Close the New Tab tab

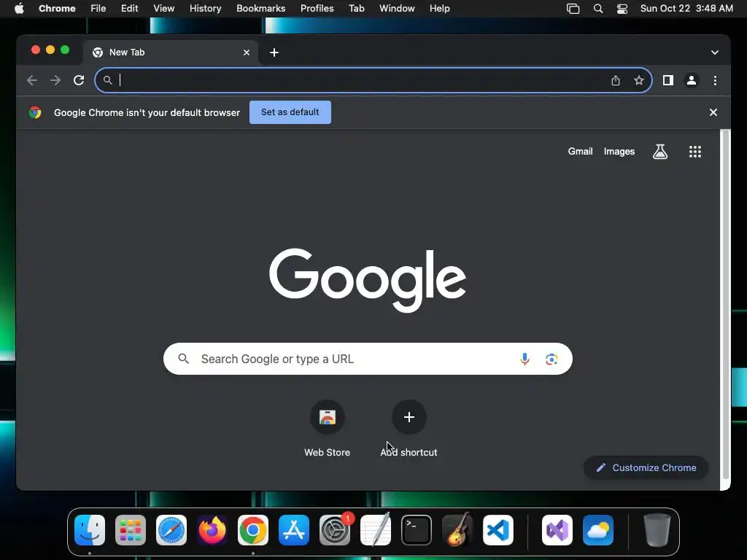[x=247, y=52]
